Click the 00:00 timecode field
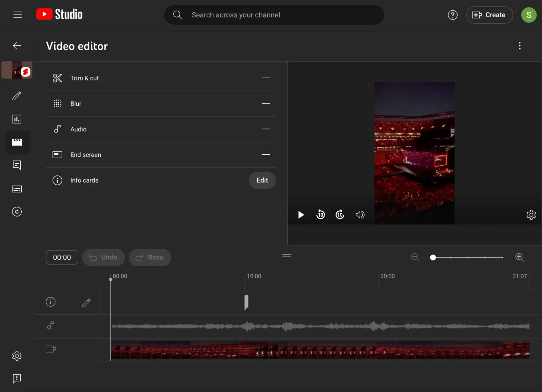This screenshot has width=542, height=392. click(62, 257)
